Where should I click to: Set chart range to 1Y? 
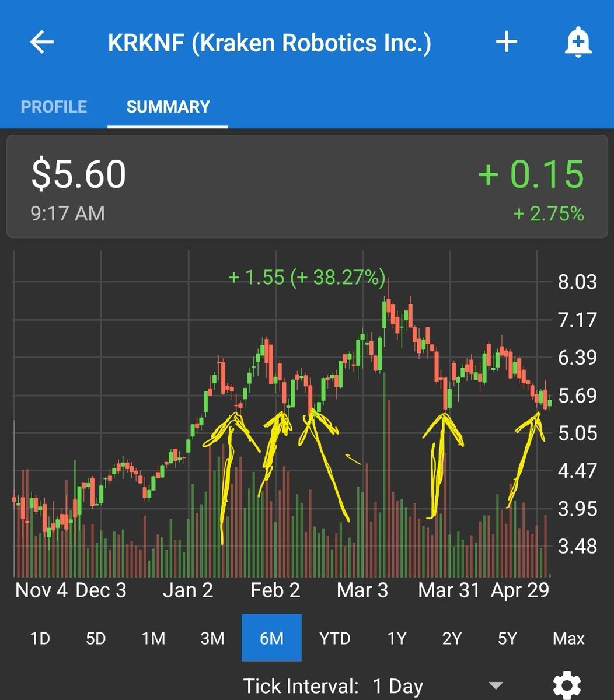pos(397,638)
